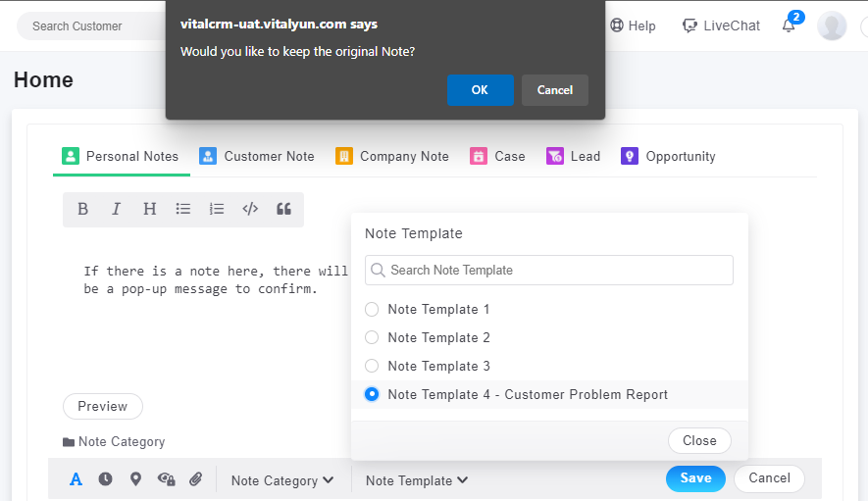Open the notifications bell

tap(789, 25)
